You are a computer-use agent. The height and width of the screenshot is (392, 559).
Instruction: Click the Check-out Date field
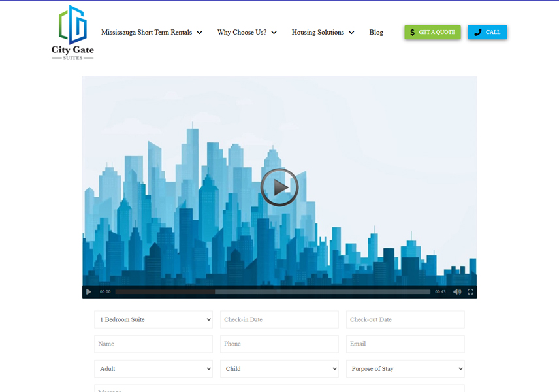point(406,319)
